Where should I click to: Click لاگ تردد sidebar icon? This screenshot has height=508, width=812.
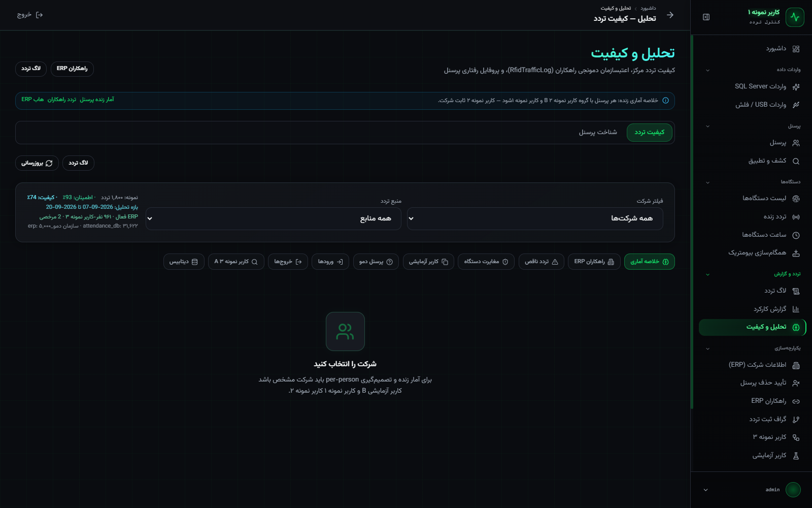tap(796, 291)
